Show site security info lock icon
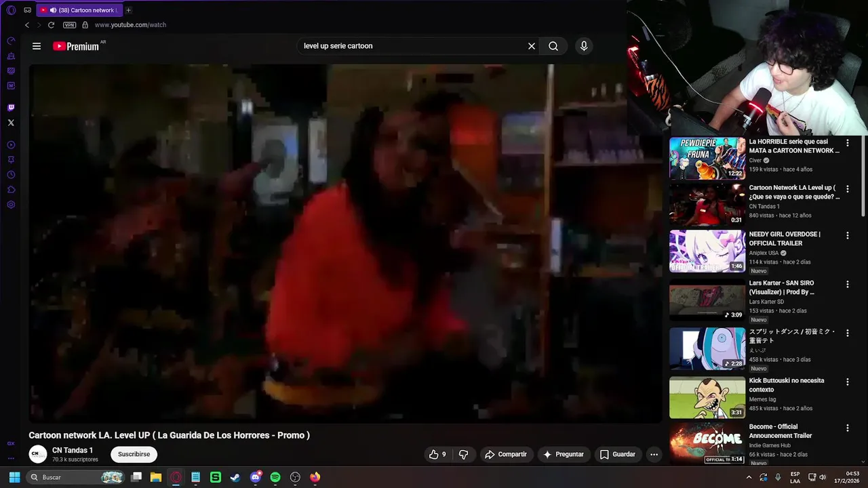 85,25
